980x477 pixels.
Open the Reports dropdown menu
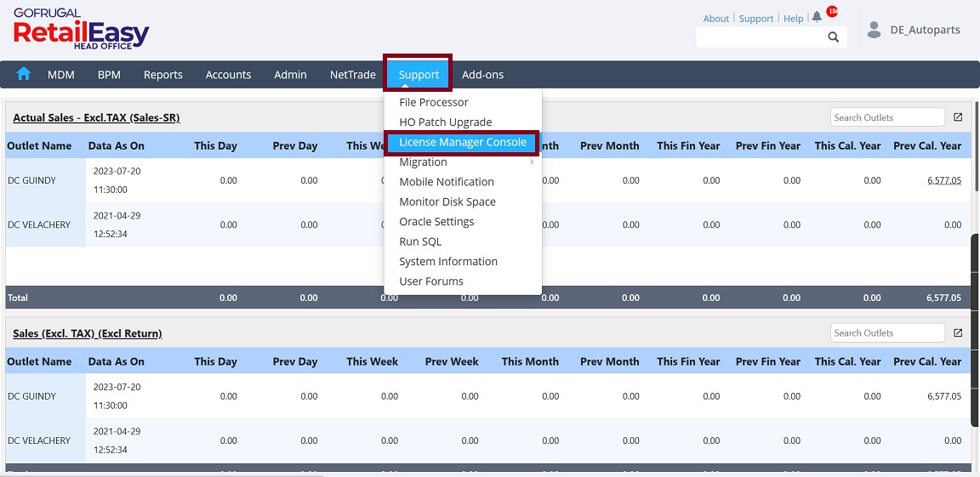pos(163,75)
